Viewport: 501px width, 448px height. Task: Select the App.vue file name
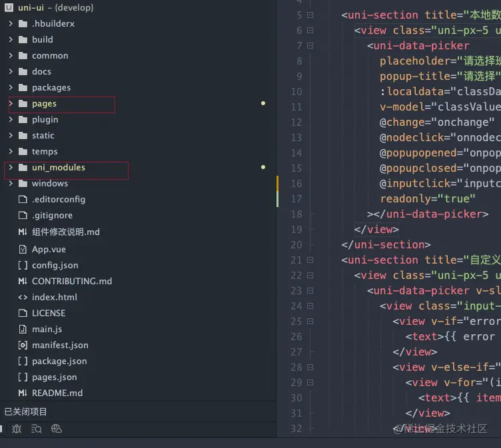(49, 249)
